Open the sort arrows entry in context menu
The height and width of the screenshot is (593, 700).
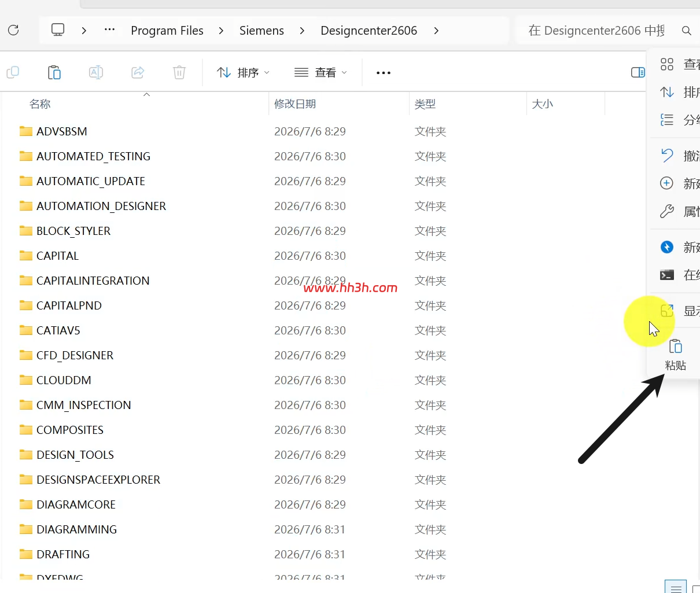point(679,92)
